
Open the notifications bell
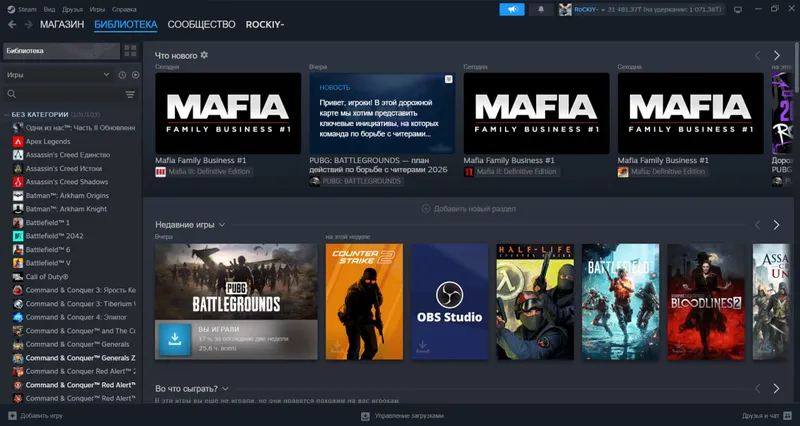click(541, 9)
